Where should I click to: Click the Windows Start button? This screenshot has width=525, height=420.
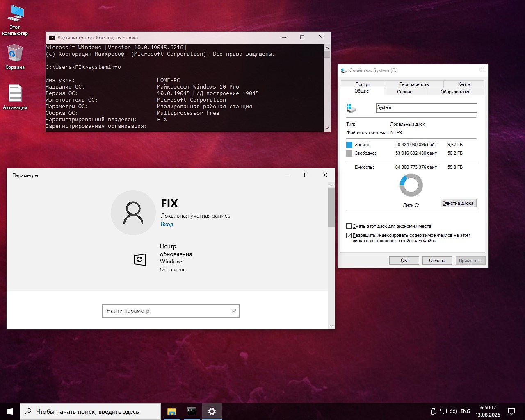click(10, 411)
